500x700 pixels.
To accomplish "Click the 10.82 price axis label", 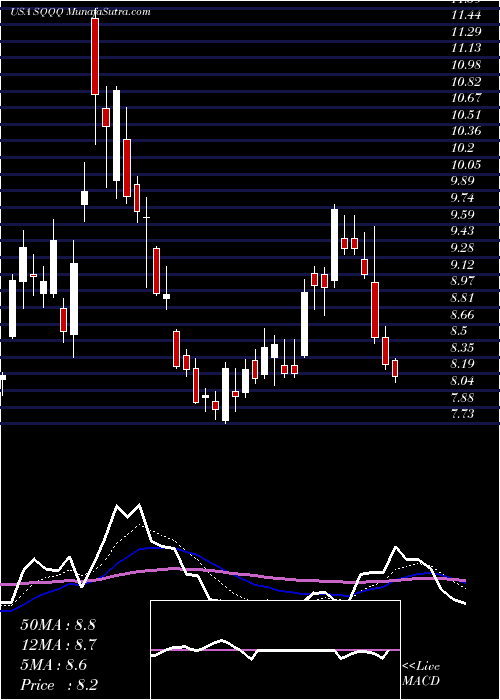I will 466,82.
